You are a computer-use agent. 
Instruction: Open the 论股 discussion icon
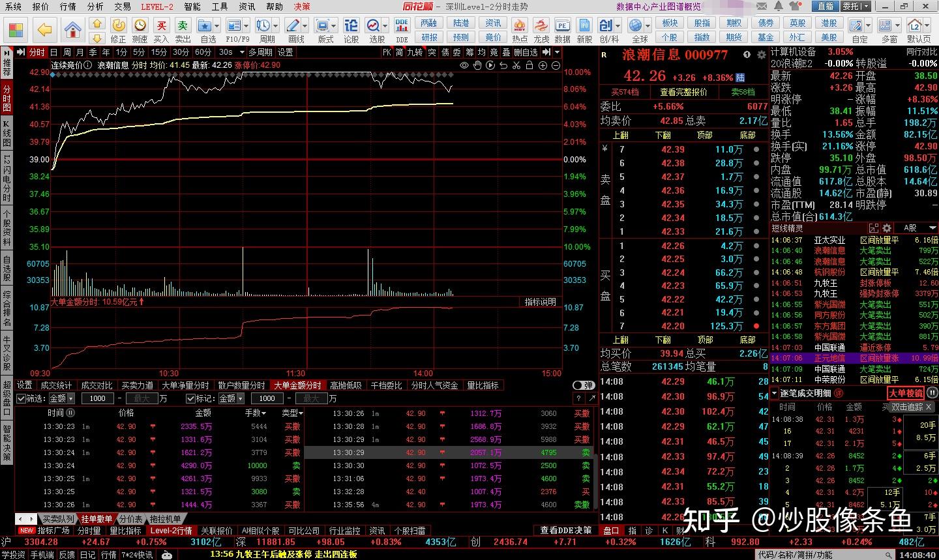click(351, 25)
